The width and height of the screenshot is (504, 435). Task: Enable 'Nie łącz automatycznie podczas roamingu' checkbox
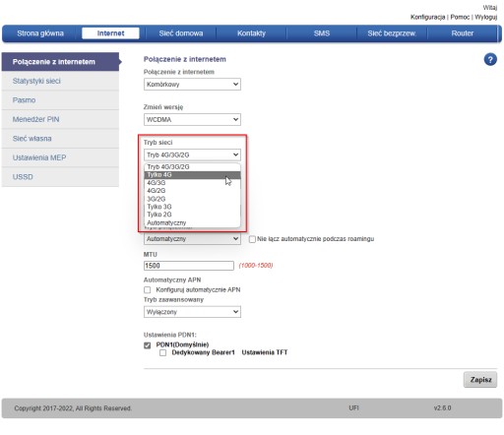(252, 239)
